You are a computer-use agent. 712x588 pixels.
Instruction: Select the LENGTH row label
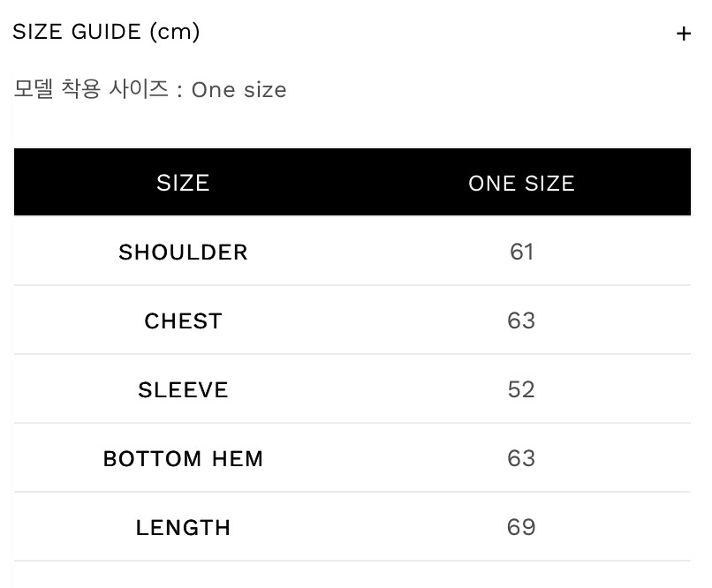coord(183,528)
